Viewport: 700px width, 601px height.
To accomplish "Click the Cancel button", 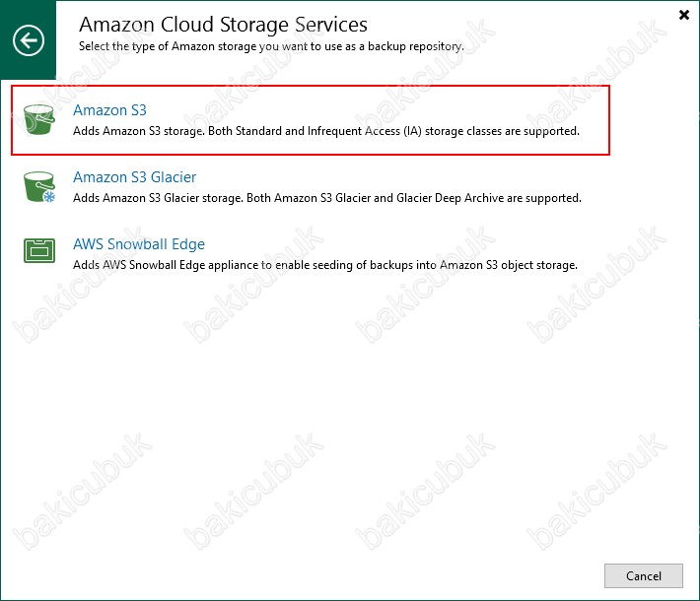I will click(643, 575).
